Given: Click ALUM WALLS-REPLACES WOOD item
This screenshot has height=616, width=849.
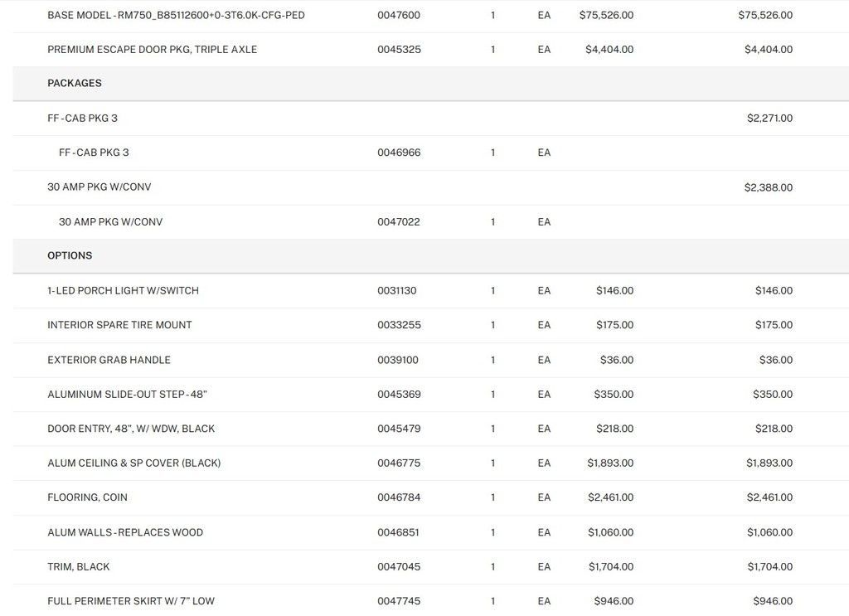Looking at the screenshot, I should coord(125,532).
